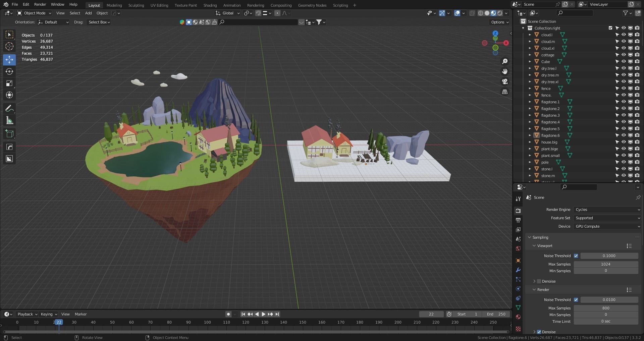Click the Marker menu in timeline

[80, 314]
